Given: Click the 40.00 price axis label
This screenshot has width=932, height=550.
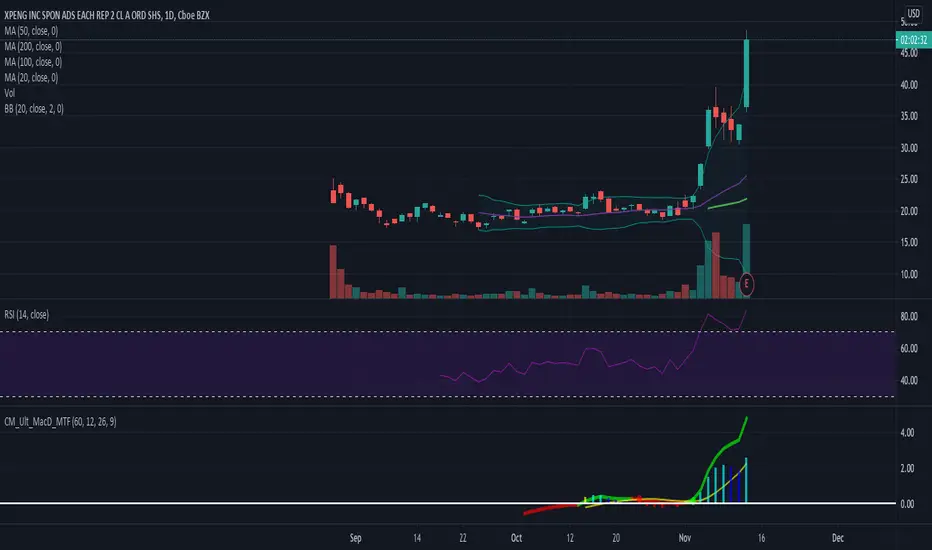Looking at the screenshot, I should click(909, 85).
